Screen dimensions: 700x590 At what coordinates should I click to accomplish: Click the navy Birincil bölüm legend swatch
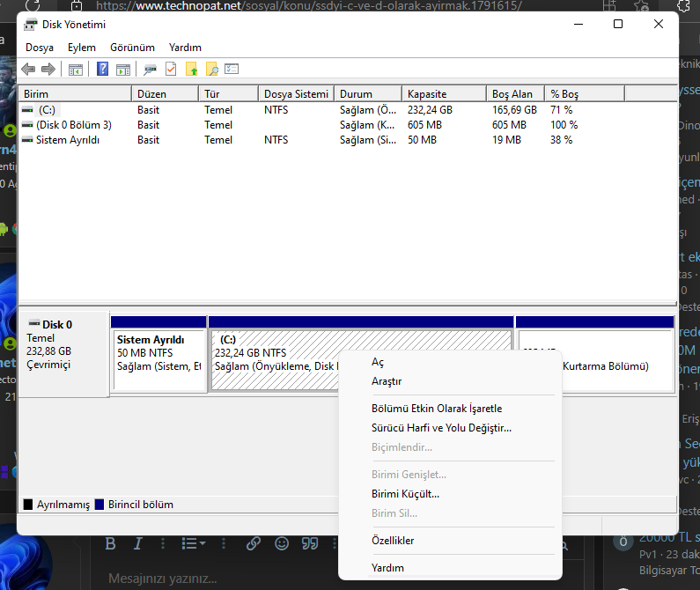click(x=99, y=505)
